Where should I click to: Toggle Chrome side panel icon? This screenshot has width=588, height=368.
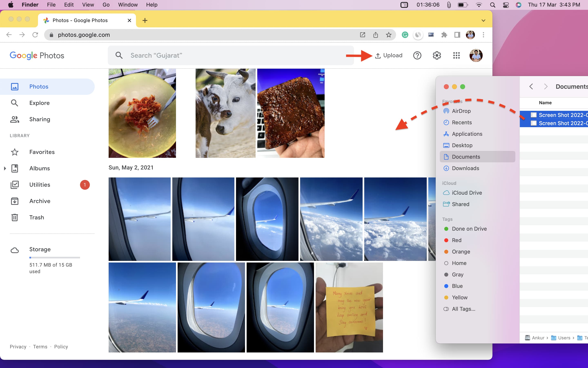click(x=457, y=35)
